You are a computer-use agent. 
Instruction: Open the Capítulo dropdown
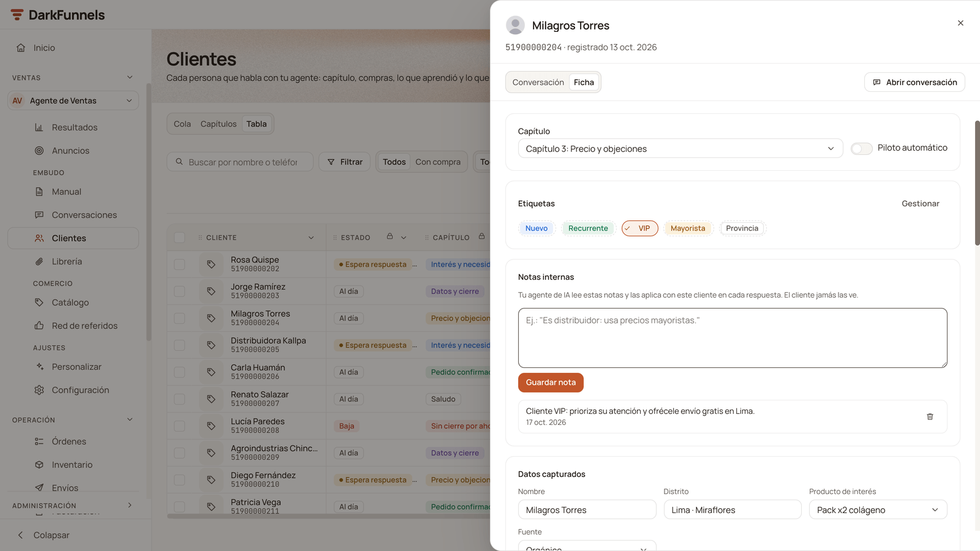tap(680, 149)
